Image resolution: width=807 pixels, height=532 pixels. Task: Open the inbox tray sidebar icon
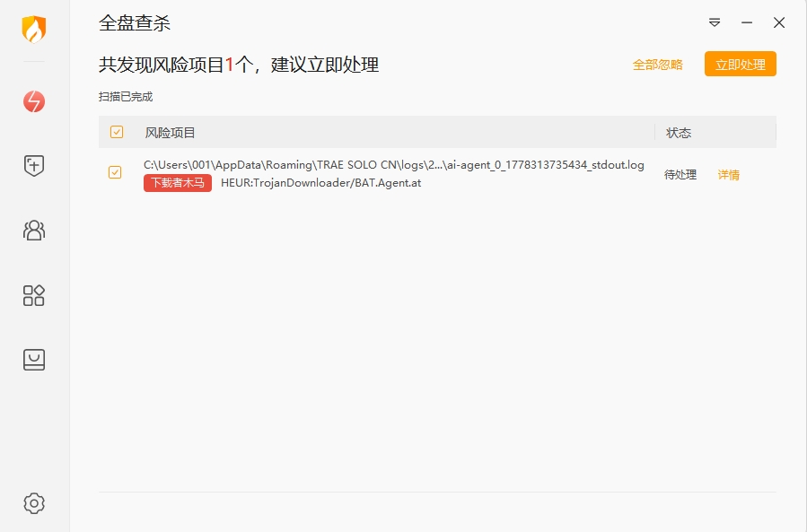tap(34, 360)
